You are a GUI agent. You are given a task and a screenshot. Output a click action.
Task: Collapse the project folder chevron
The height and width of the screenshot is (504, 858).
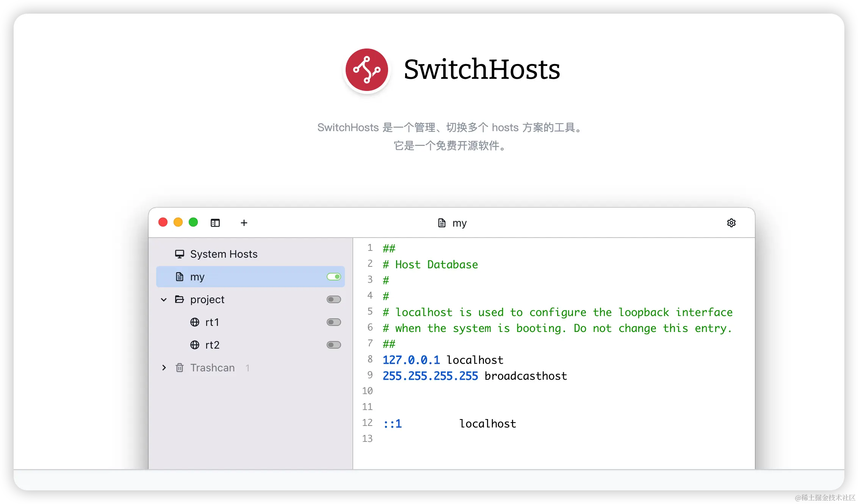point(164,299)
